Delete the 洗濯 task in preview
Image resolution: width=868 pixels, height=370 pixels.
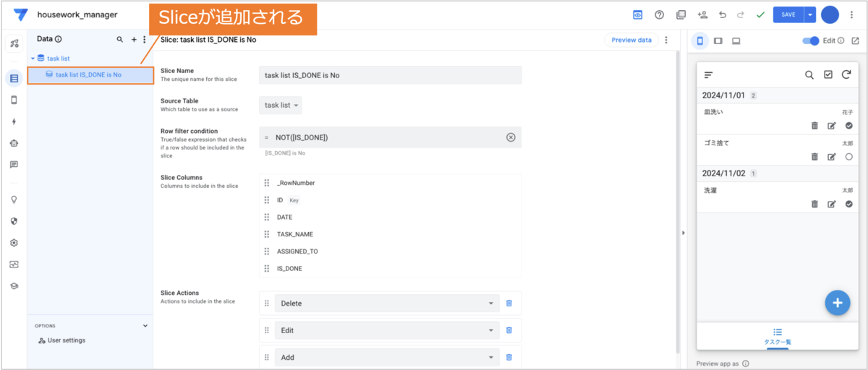[814, 205]
